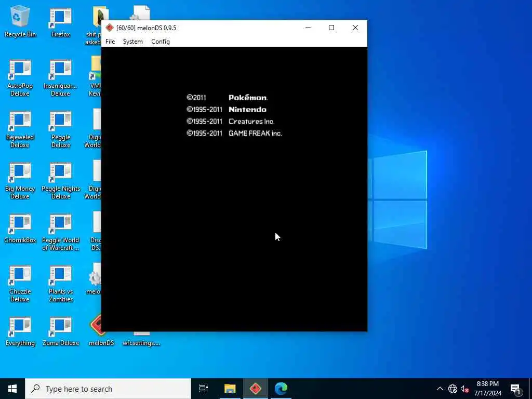Open Microsoft Edge from the taskbar

tap(281, 389)
